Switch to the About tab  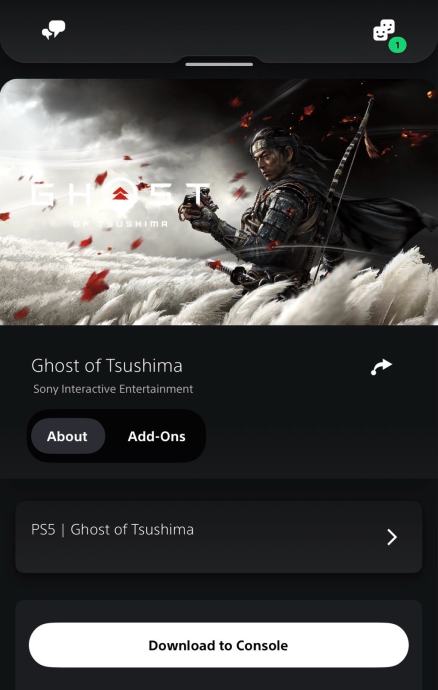click(x=68, y=436)
